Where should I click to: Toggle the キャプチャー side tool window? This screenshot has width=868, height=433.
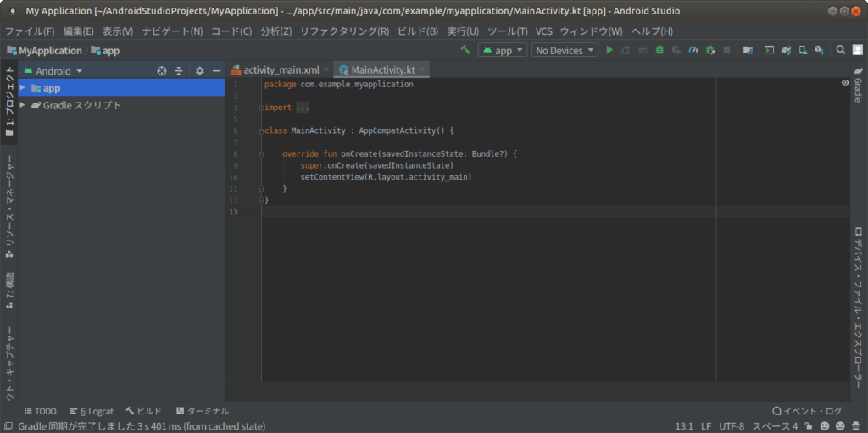tap(8, 363)
